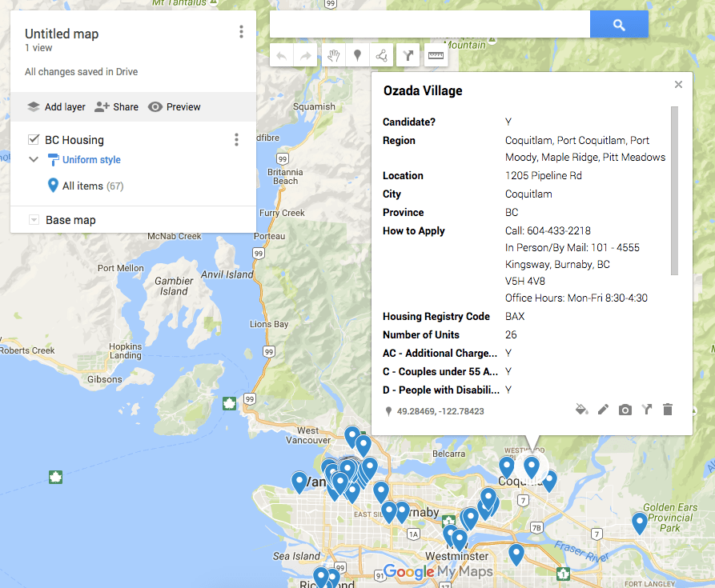Screen dimensions: 715x588
Task: Click 'All changes saved in Drive' text
Action: coord(81,72)
